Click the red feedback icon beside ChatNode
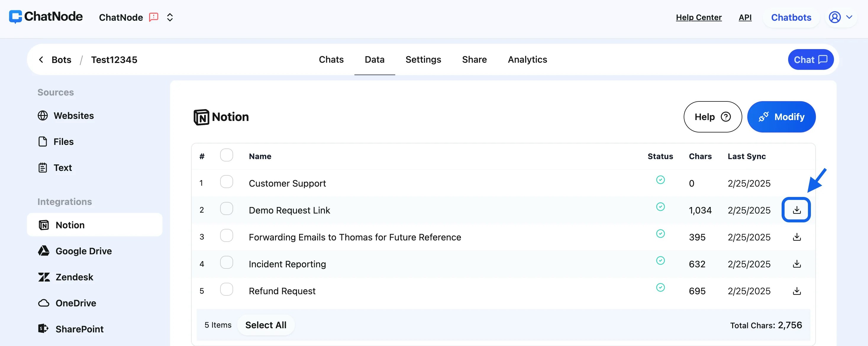868x346 pixels. 154,17
